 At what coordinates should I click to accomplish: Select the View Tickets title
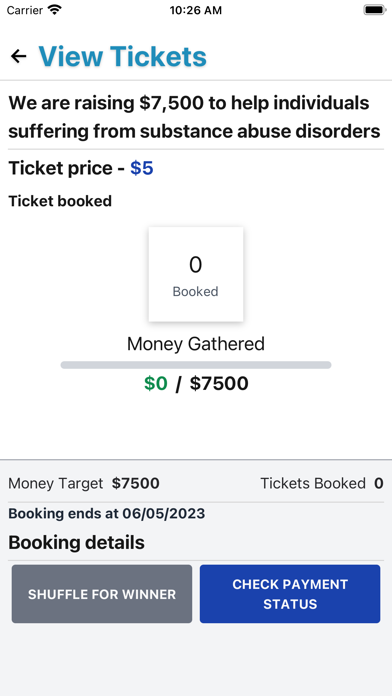123,56
